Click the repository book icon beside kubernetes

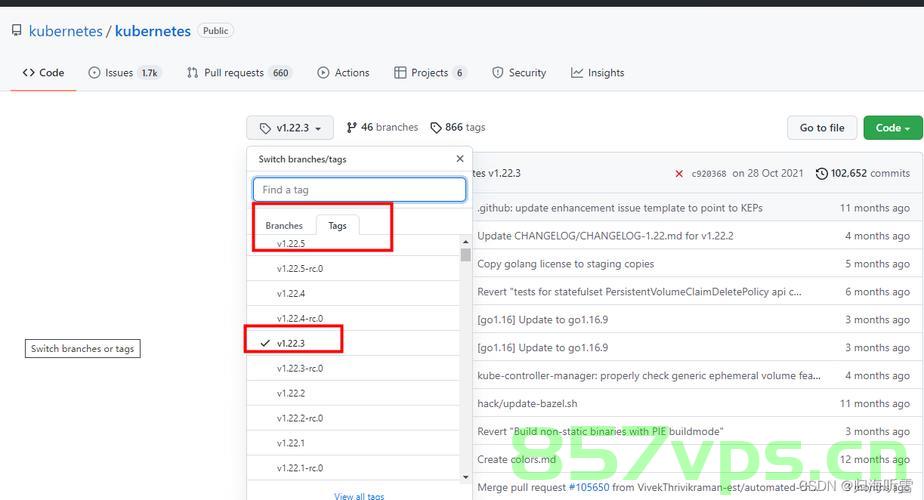(x=16, y=31)
